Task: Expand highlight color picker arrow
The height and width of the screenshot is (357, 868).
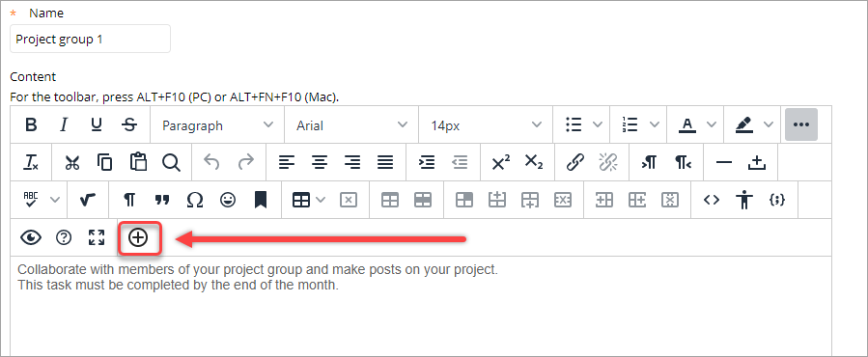Action: click(769, 125)
